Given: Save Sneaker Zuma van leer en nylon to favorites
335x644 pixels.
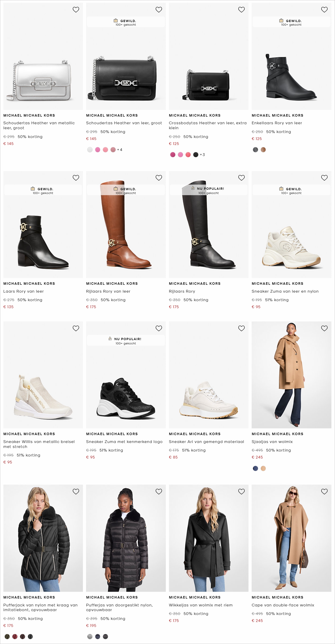Looking at the screenshot, I should pyautogui.click(x=324, y=178).
